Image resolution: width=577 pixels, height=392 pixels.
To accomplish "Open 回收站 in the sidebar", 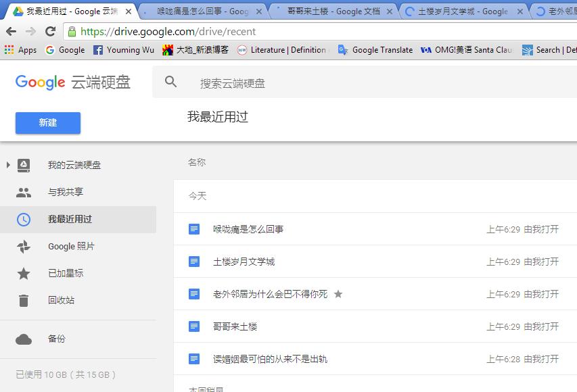I will (x=61, y=300).
